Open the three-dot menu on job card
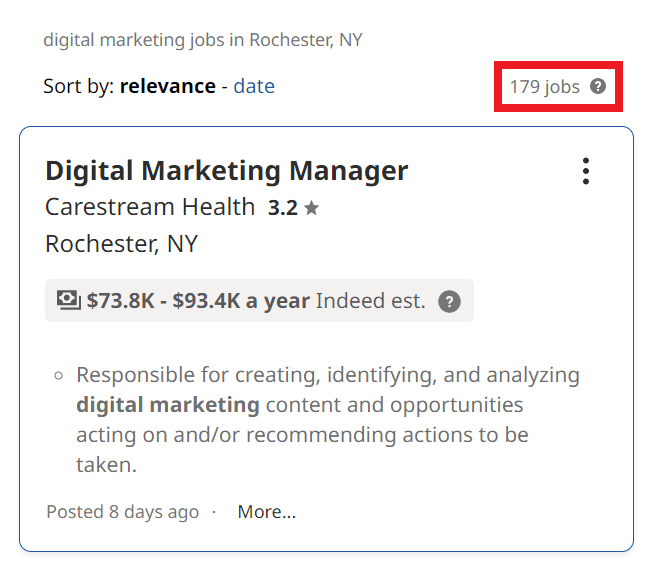The height and width of the screenshot is (564, 657). (586, 171)
